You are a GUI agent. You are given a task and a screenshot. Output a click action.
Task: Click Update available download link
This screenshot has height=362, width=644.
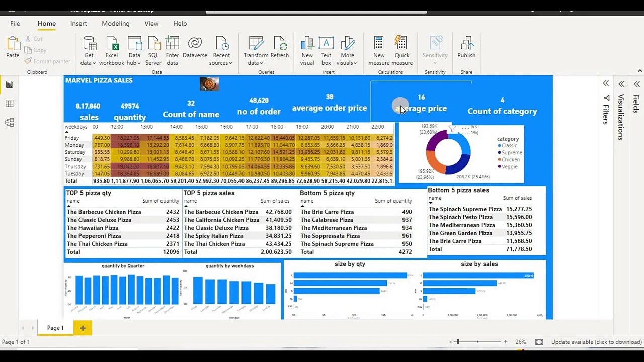tap(597, 342)
